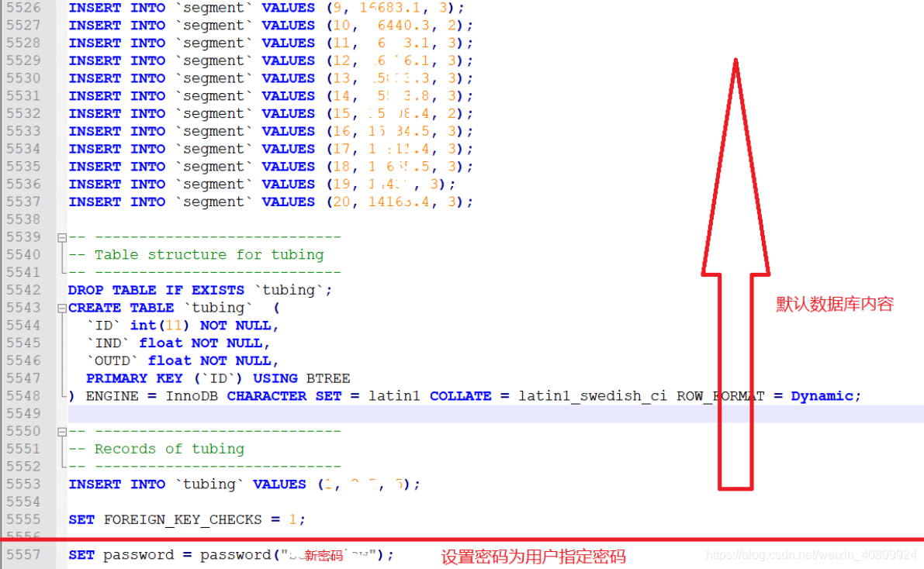The image size is (924, 569).
Task: Click the `IND` float NOT NULL line
Action: [178, 343]
